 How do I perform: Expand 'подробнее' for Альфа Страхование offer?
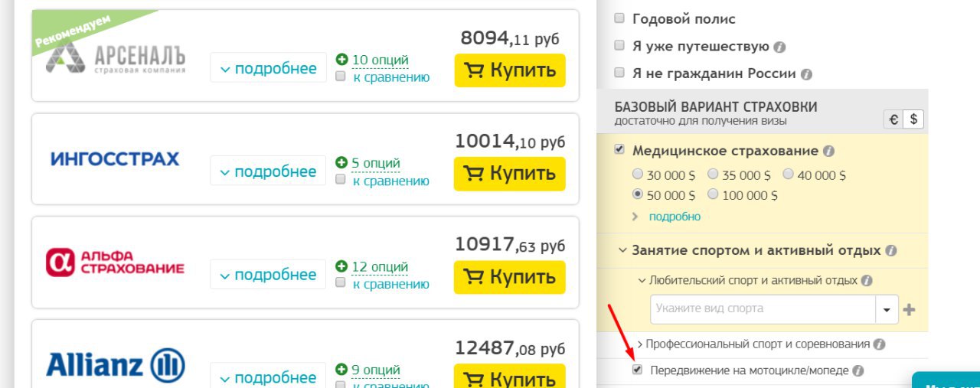tap(268, 275)
